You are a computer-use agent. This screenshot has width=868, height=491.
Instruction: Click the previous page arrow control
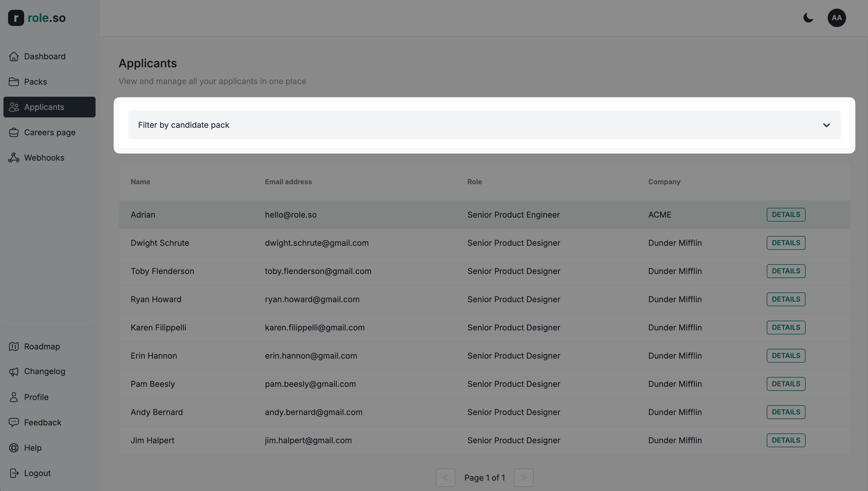point(445,477)
